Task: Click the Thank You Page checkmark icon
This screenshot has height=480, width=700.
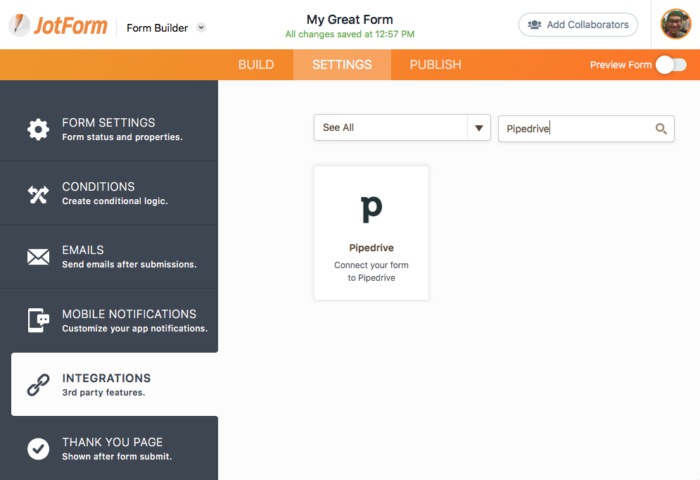Action: click(38, 449)
